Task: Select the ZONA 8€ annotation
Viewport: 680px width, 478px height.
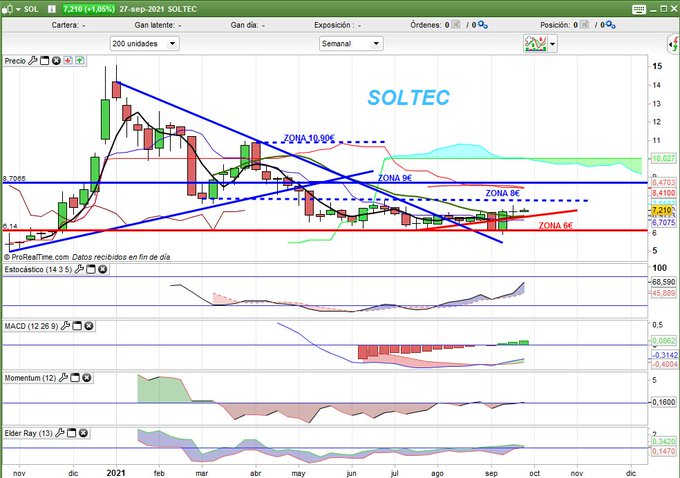Action: [502, 193]
